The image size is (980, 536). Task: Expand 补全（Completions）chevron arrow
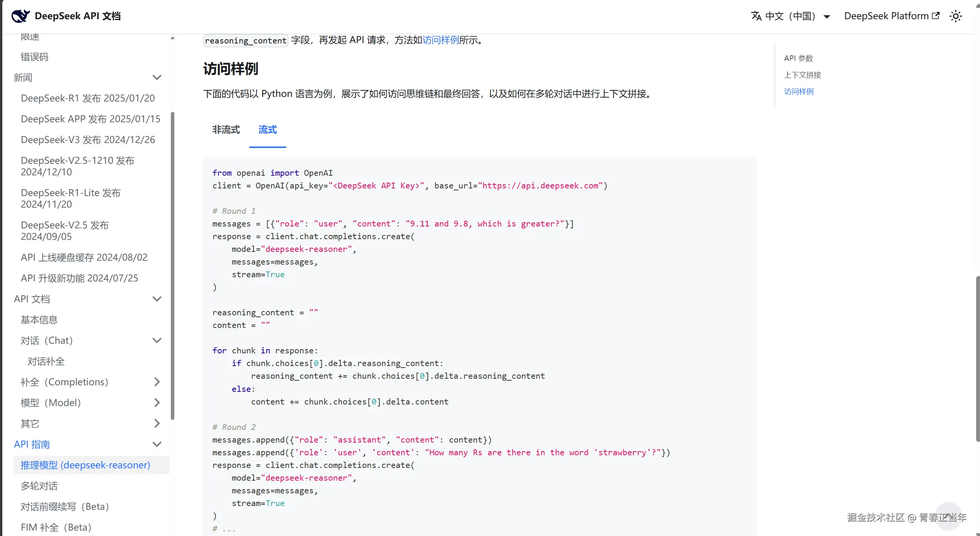coord(157,382)
